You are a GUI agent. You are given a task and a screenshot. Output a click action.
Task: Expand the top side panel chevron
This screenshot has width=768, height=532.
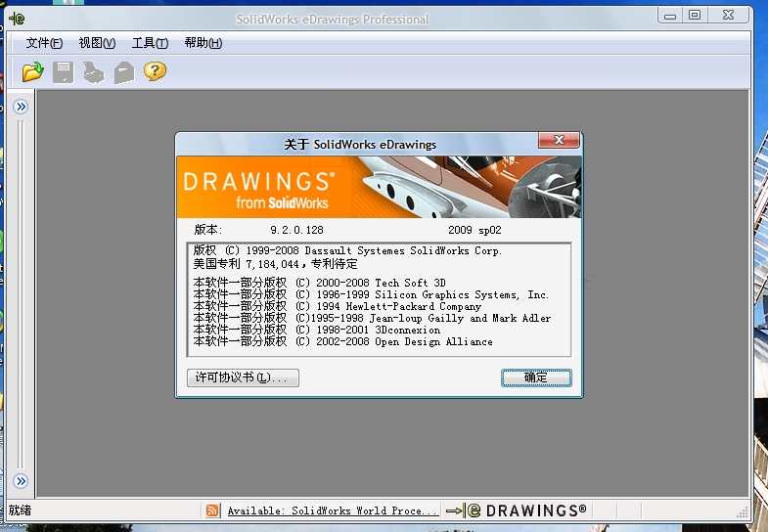click(21, 107)
